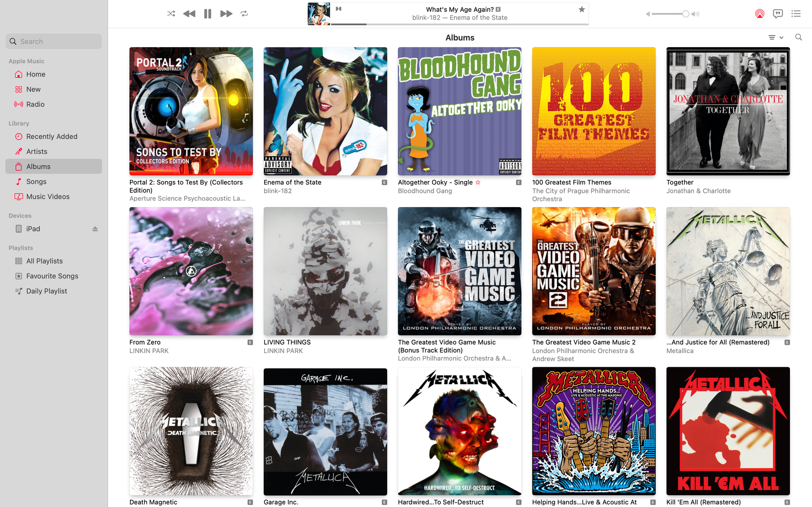
Task: Open Altogether Ooky album cover
Action: click(x=460, y=111)
